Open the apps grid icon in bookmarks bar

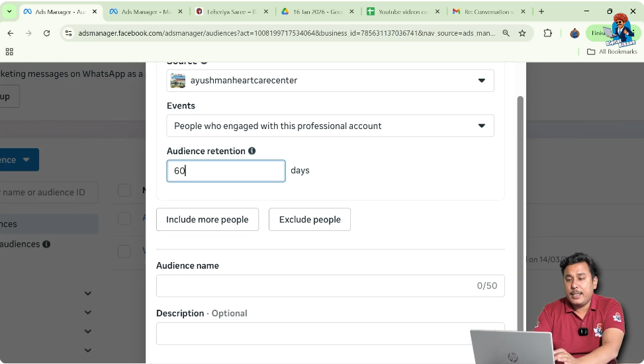[x=9, y=52]
